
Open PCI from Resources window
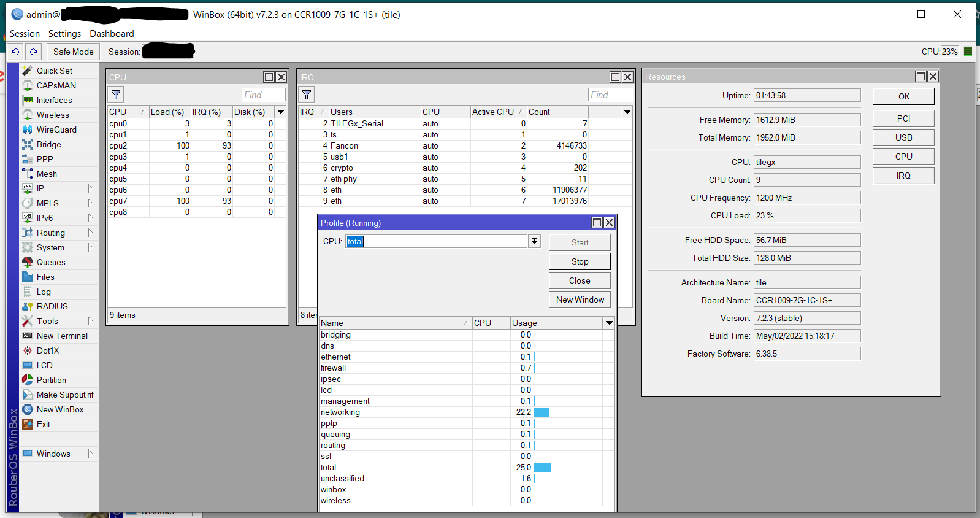click(x=903, y=118)
